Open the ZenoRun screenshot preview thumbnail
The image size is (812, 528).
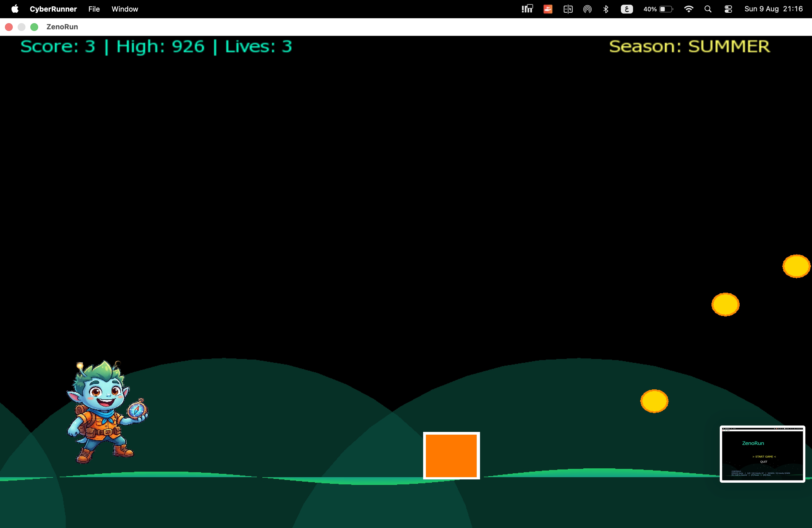[762, 454]
